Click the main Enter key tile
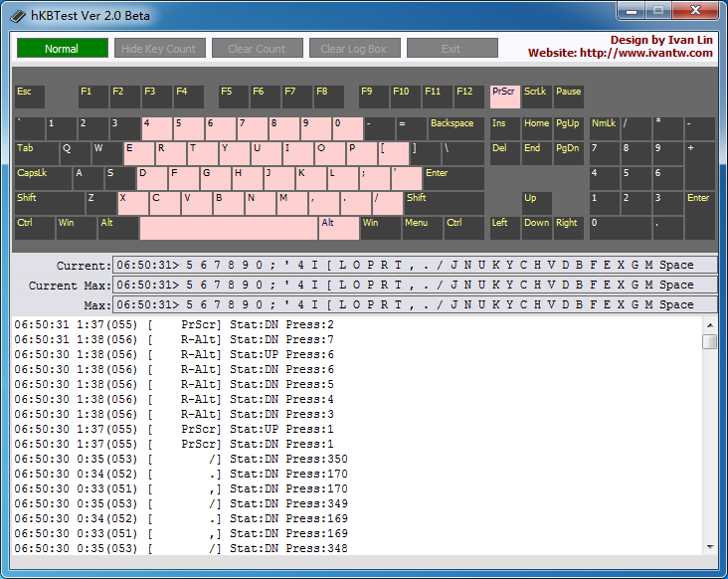This screenshot has height=579, width=728. tap(453, 178)
